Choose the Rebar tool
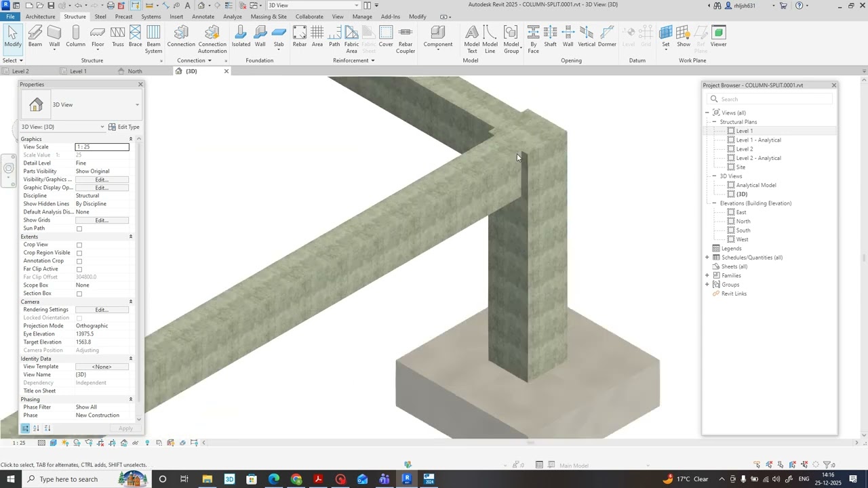The image size is (868, 488). point(300,37)
